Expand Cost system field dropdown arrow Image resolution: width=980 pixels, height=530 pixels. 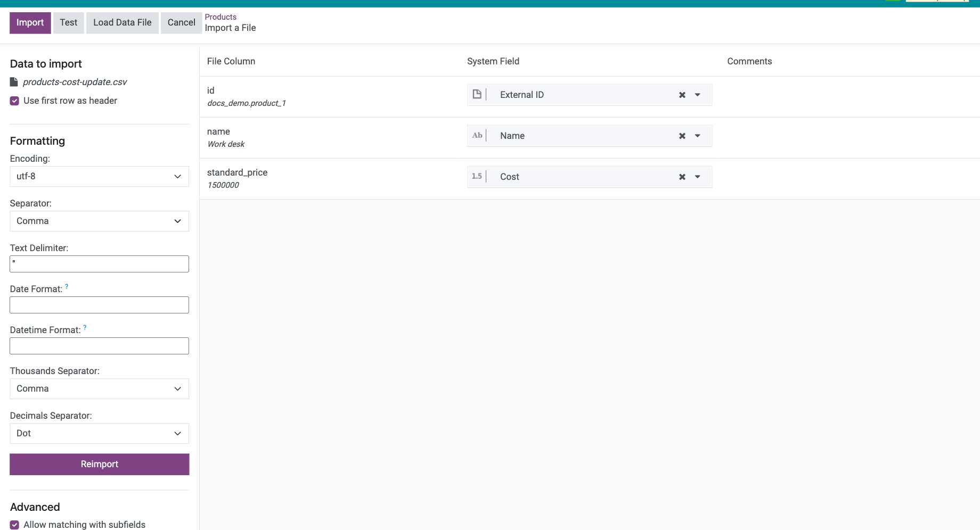coord(698,177)
